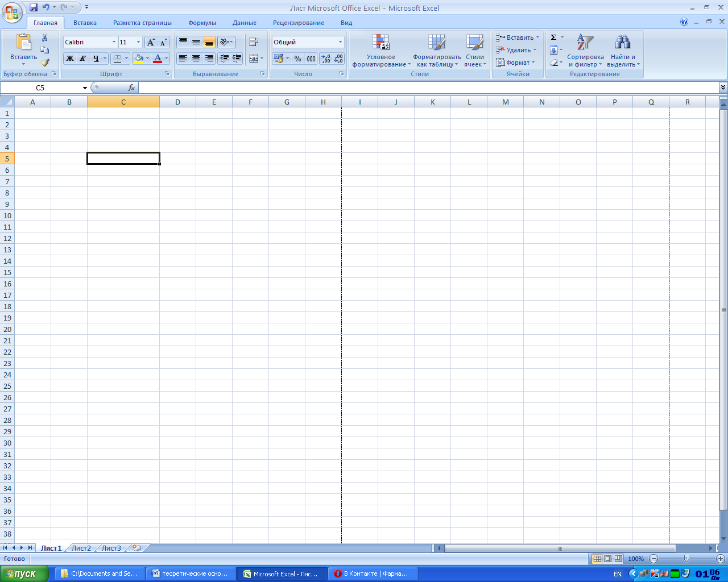728x582 pixels.
Task: Increase decimal places
Action: [x=326, y=59]
